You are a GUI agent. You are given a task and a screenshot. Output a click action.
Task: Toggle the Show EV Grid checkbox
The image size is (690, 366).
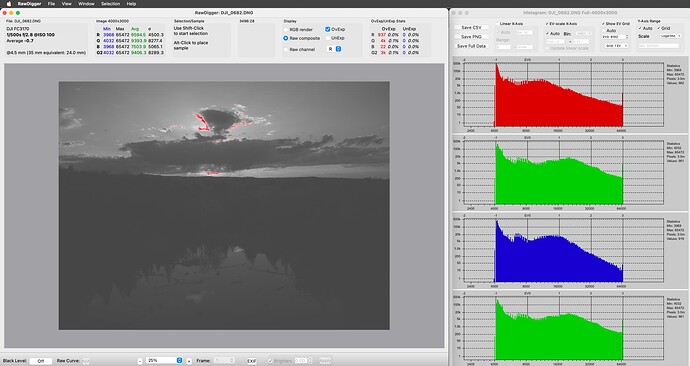click(x=603, y=24)
